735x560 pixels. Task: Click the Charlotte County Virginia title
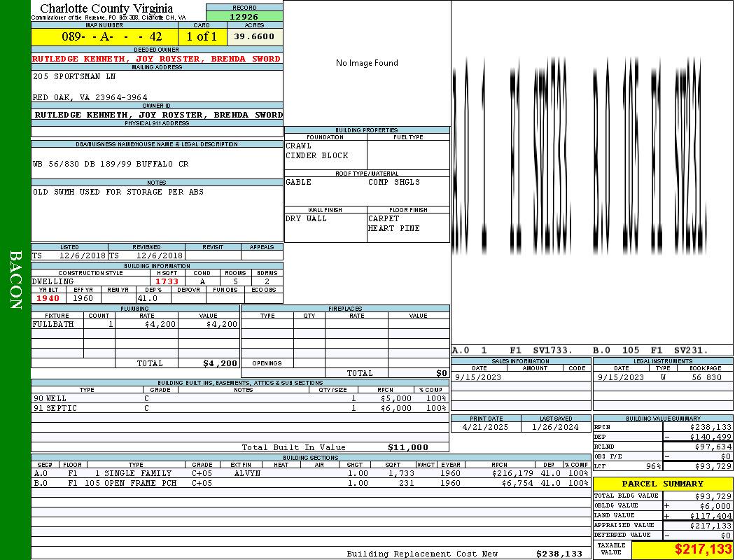(x=106, y=8)
